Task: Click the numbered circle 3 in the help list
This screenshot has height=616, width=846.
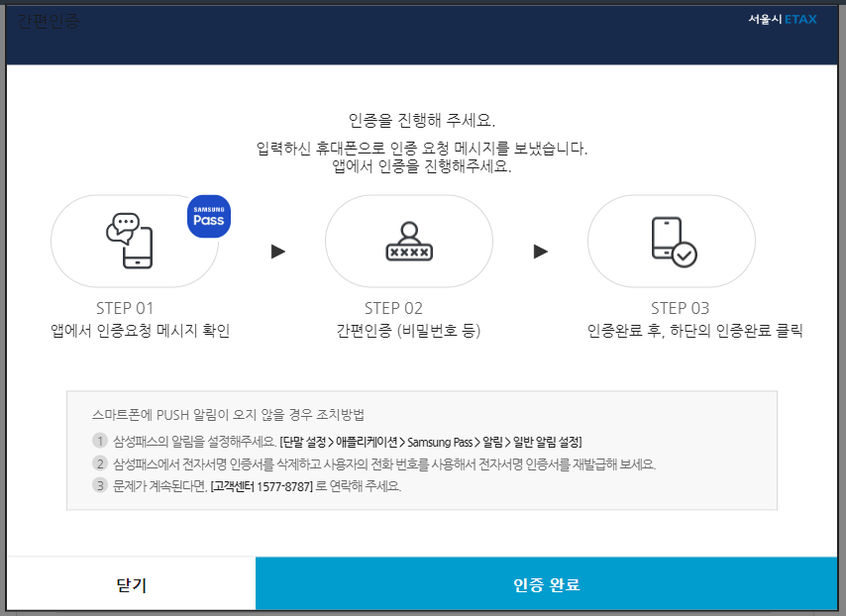Action: (100, 485)
